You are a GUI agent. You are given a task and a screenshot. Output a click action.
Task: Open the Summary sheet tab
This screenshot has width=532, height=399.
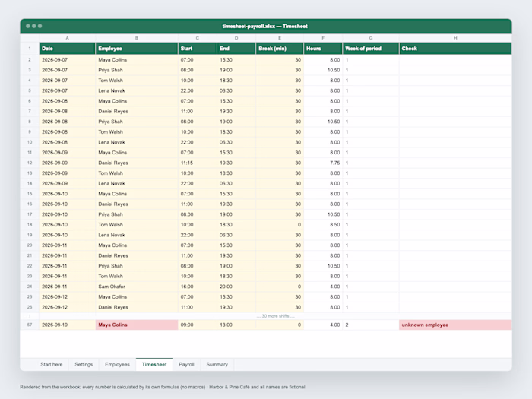[x=217, y=364]
